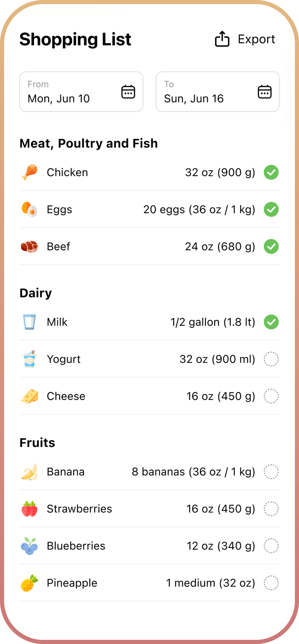This screenshot has height=644, width=299.
Task: Mark Yogurt as purchased
Action: (271, 359)
